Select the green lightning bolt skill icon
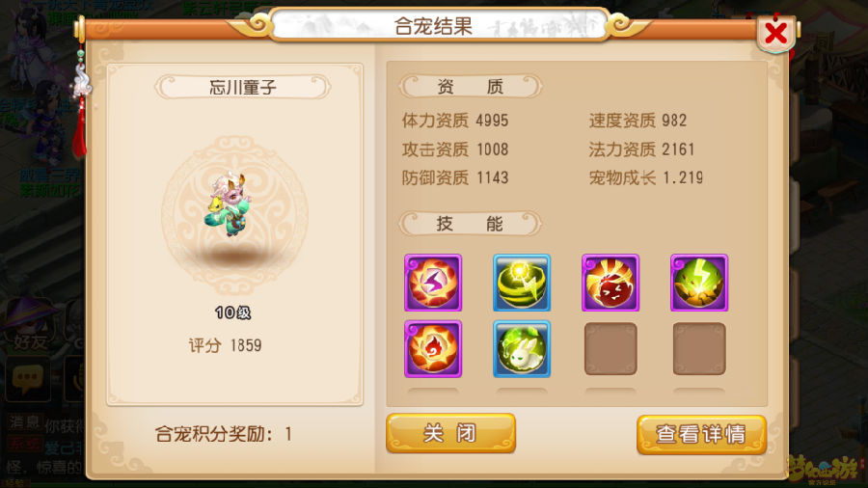This screenshot has height=488, width=868. click(x=699, y=283)
